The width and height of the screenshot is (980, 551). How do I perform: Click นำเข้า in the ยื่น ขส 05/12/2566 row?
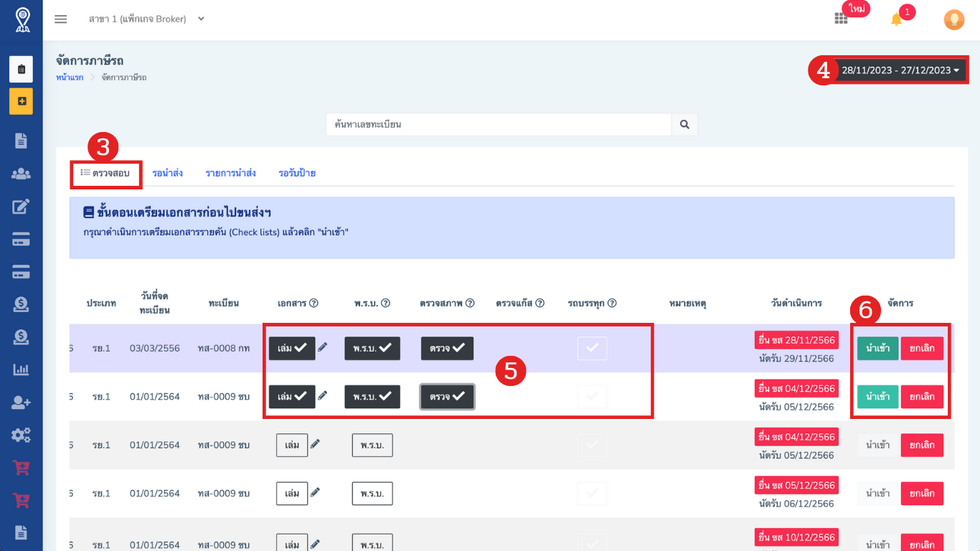point(877,494)
